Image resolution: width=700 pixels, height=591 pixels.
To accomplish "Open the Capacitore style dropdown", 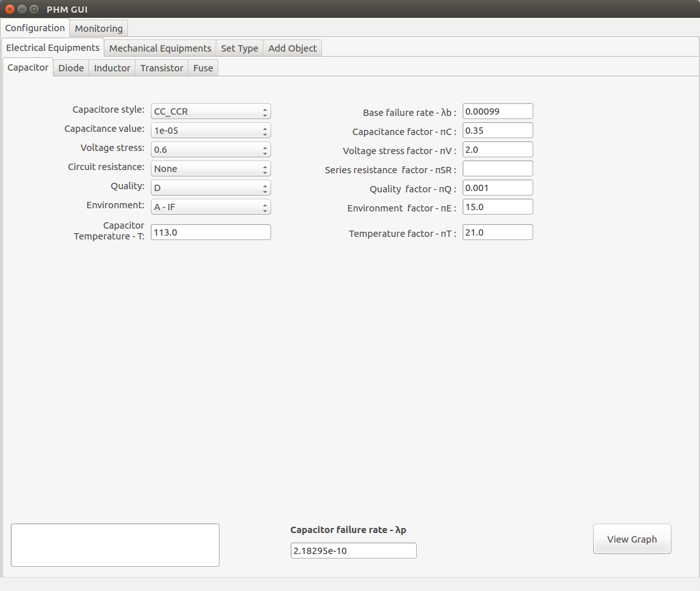I will [x=211, y=111].
